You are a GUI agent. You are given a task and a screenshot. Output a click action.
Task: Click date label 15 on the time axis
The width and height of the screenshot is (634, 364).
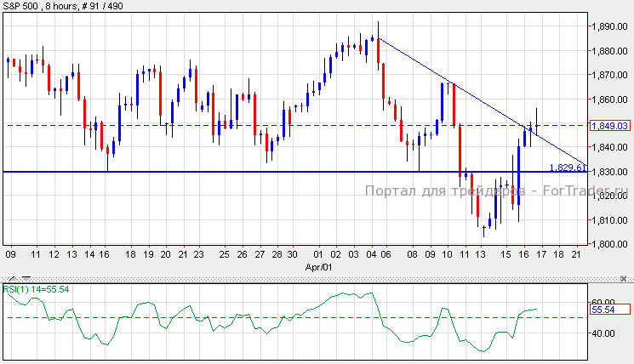[505, 254]
